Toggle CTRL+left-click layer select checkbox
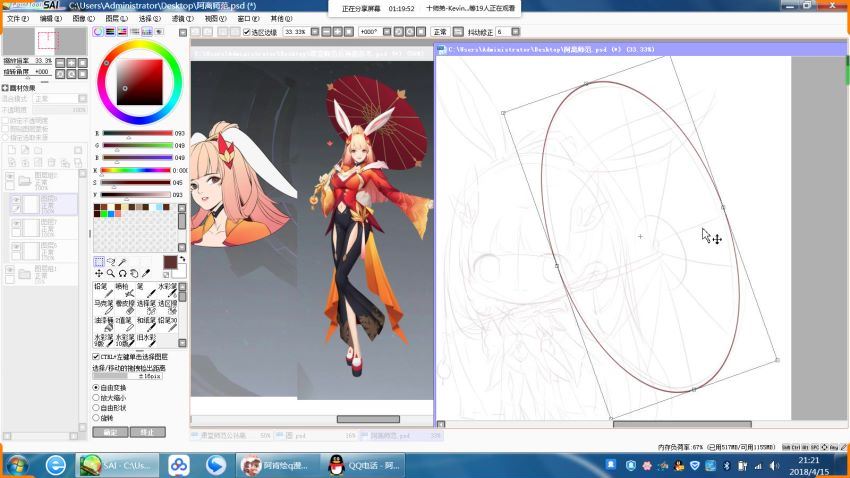Screen dimensions: 850x478 [96, 357]
